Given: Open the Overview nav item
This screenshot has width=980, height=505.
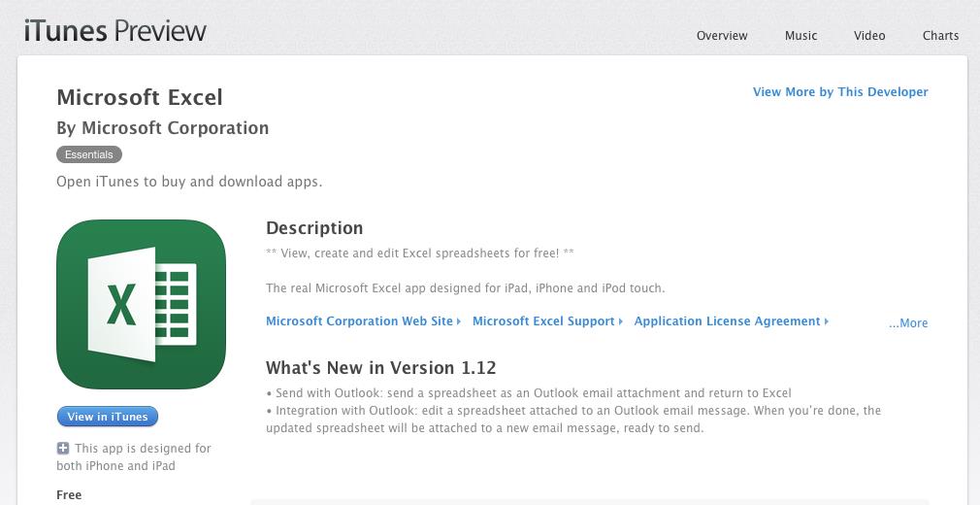Looking at the screenshot, I should pos(722,36).
